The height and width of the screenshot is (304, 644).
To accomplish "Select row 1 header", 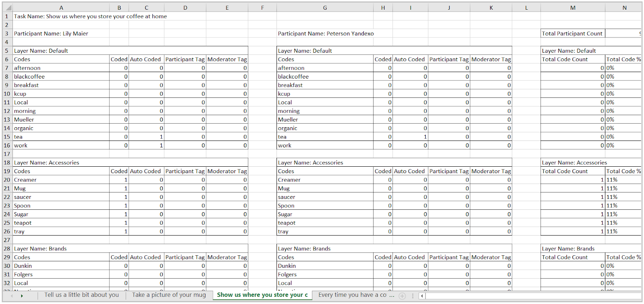I will point(7,17).
